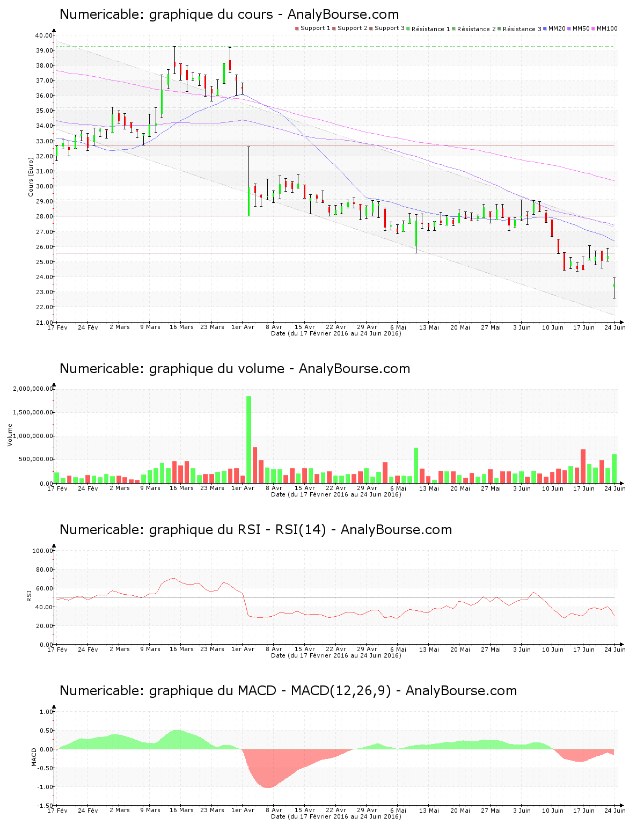Click '8 Avr' date on RSI chart
The image size is (644, 832).
[x=274, y=649]
